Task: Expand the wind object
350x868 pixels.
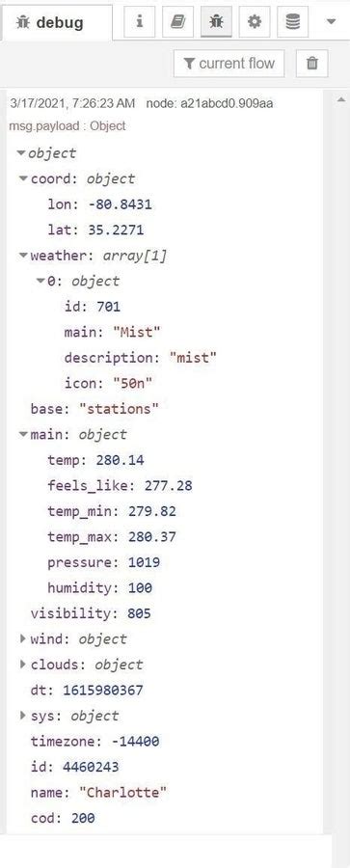Action: 23,638
